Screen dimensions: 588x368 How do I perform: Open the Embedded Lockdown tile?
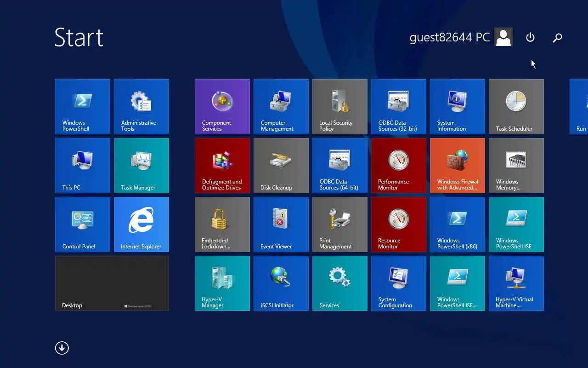222,224
